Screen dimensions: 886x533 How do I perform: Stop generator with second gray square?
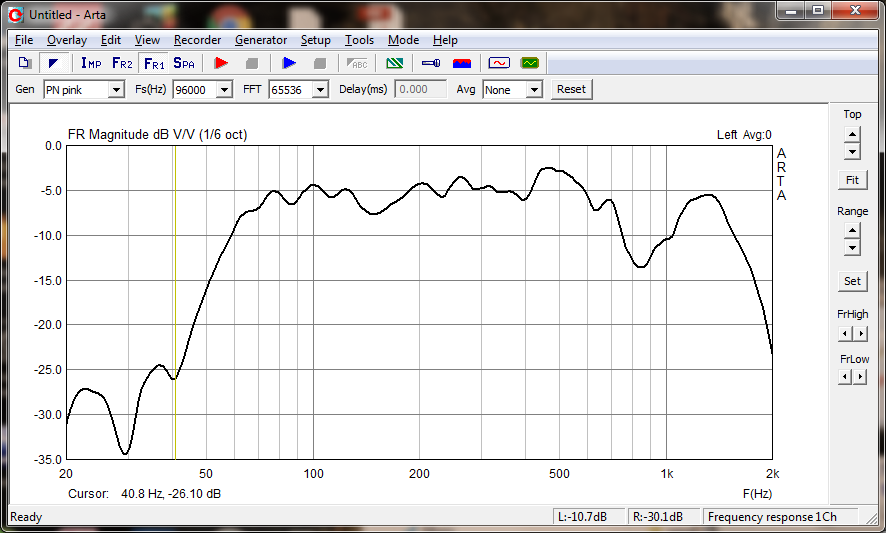320,63
